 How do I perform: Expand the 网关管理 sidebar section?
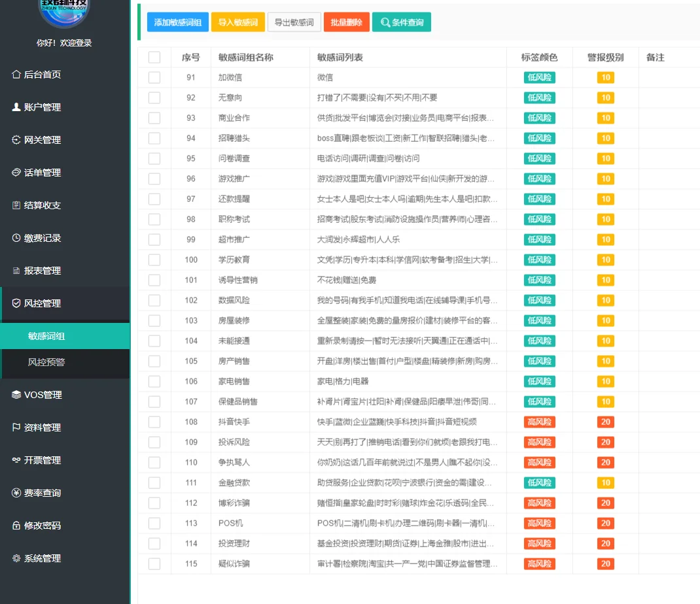65,140
